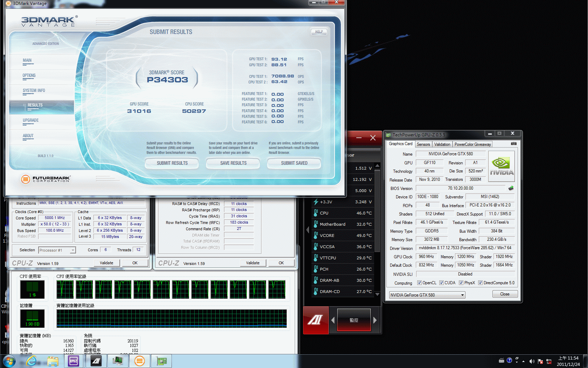This screenshot has height=368, width=588.
Task: Open the network status tray icon
Action: tap(549, 361)
